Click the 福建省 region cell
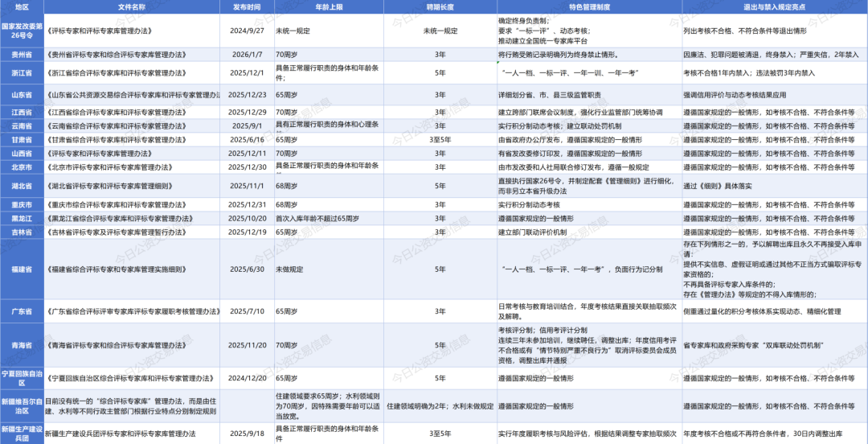Image resolution: width=868 pixels, height=444 pixels. (x=22, y=269)
